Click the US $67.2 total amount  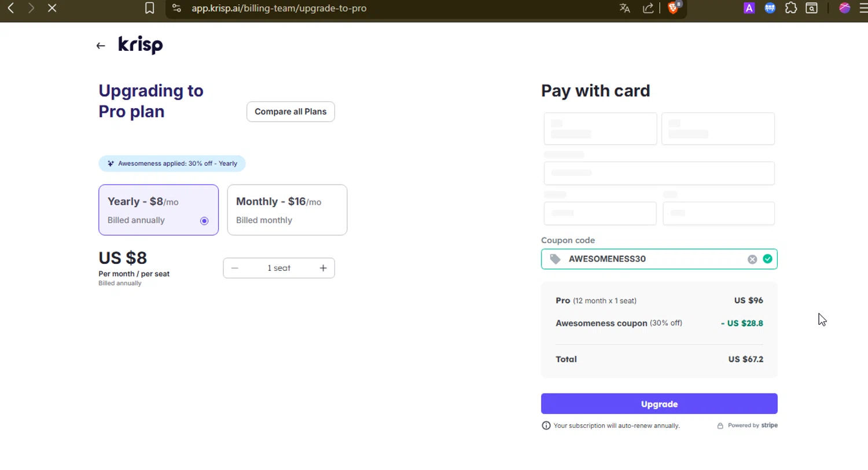745,359
